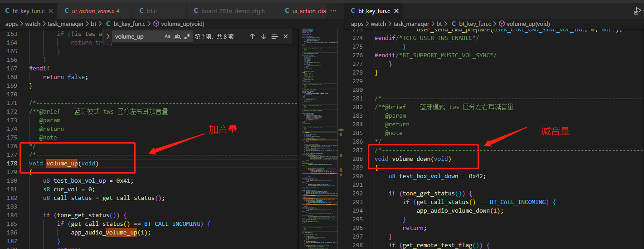Screen dimensions: 644x249
Task: Go to previous match with up arrow
Action: click(253, 36)
